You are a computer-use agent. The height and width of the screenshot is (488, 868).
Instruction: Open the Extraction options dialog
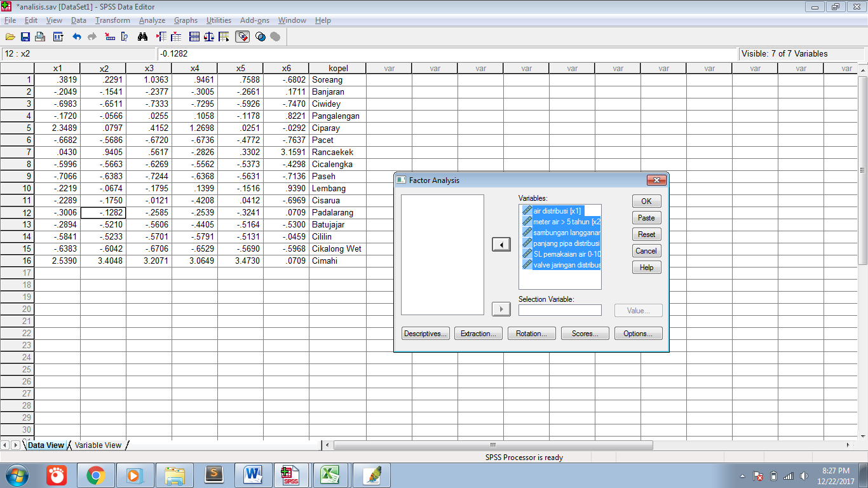478,333
